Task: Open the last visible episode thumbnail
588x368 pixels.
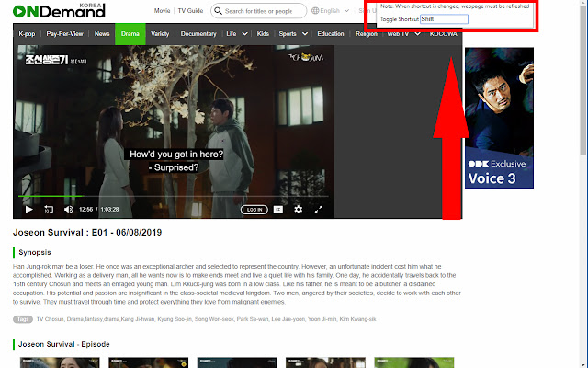Action: click(x=414, y=362)
